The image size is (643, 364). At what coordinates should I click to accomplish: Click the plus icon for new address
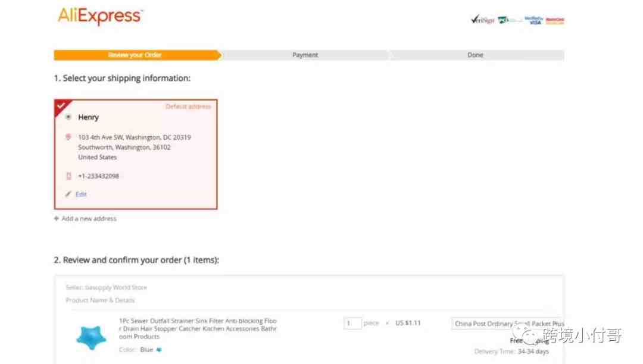click(x=57, y=219)
